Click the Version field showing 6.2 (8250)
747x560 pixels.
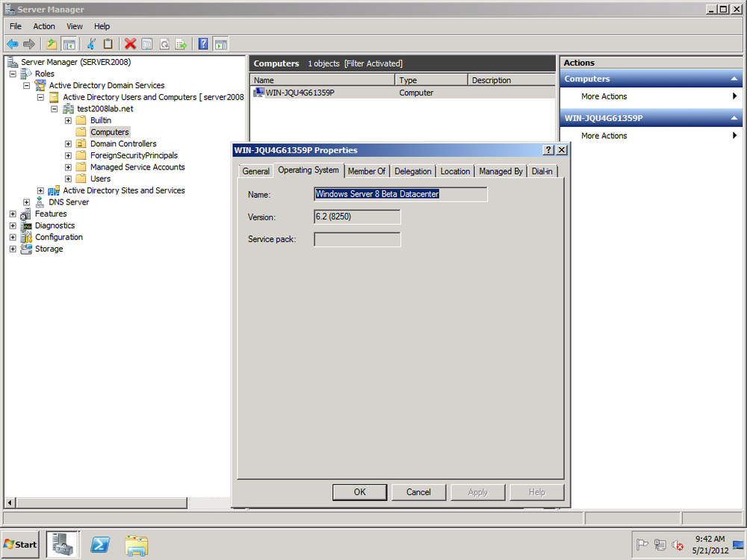pyautogui.click(x=357, y=217)
